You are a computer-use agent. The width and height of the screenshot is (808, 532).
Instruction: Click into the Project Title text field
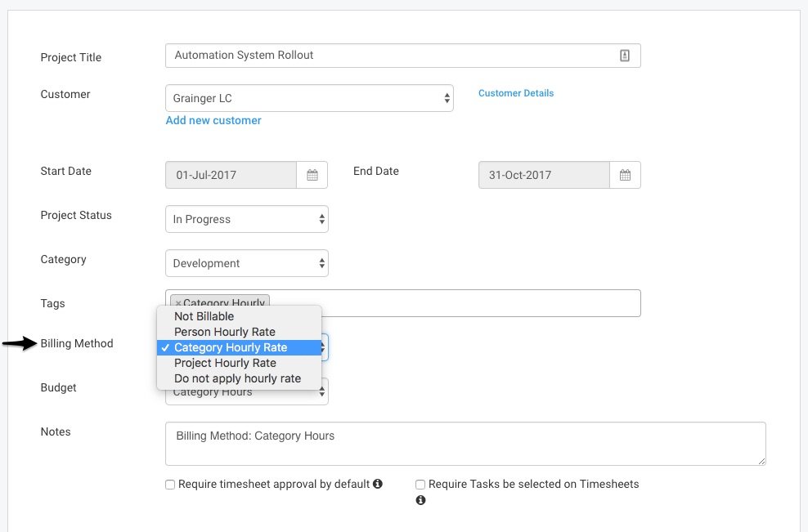393,56
